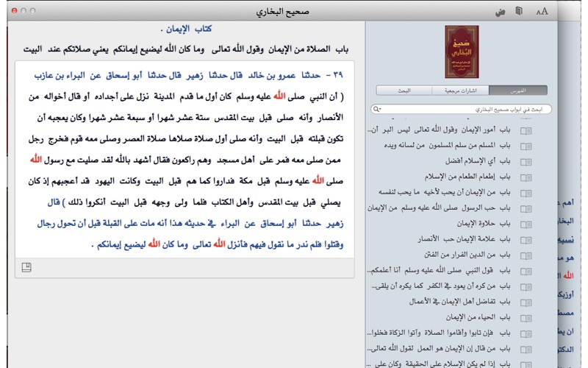Click book icon beside باب من الإيمان أن يحب لأخيه
The width and height of the screenshot is (588, 368).
pyautogui.click(x=526, y=193)
